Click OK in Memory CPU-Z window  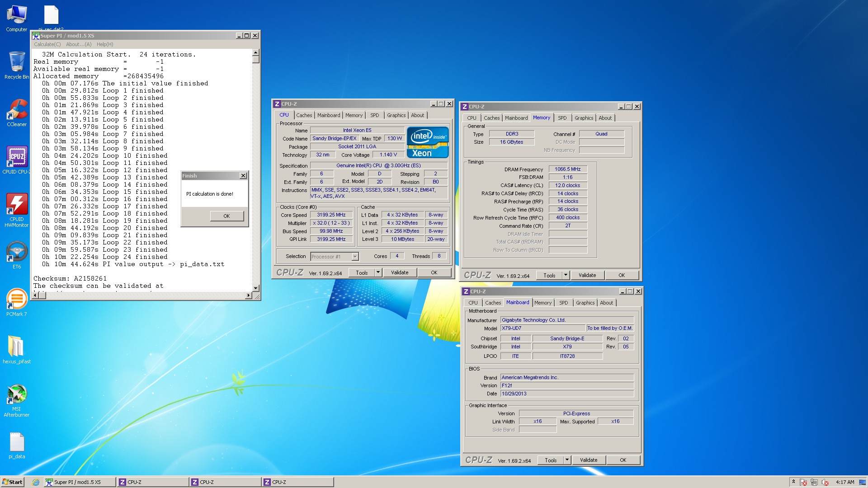click(622, 275)
